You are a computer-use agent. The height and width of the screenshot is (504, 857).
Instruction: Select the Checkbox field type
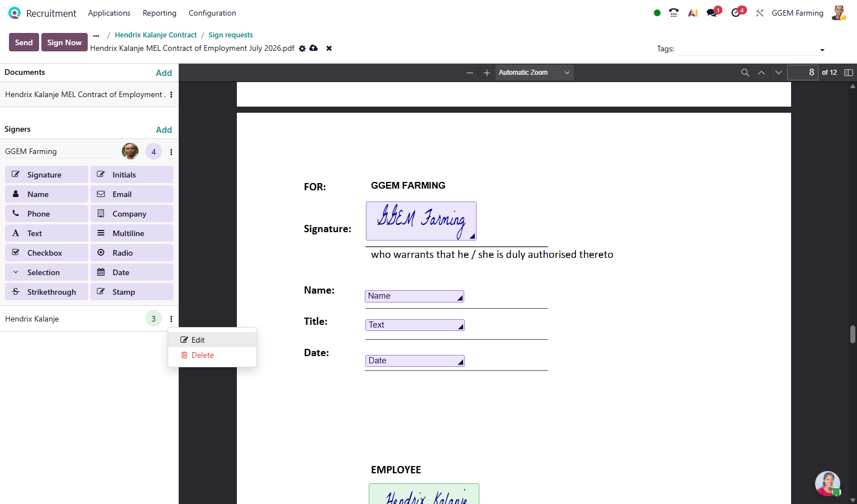point(47,253)
